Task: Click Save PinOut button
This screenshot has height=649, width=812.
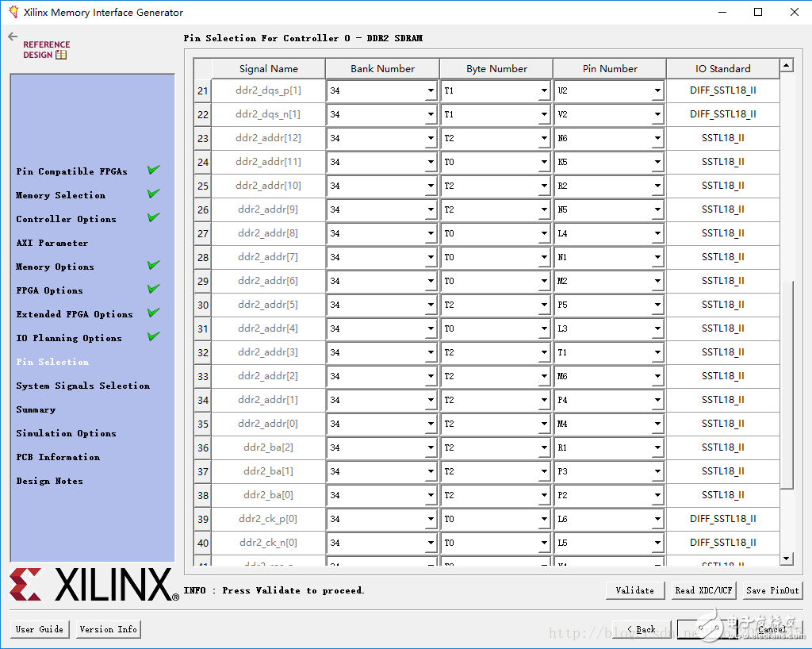Action: (x=772, y=590)
